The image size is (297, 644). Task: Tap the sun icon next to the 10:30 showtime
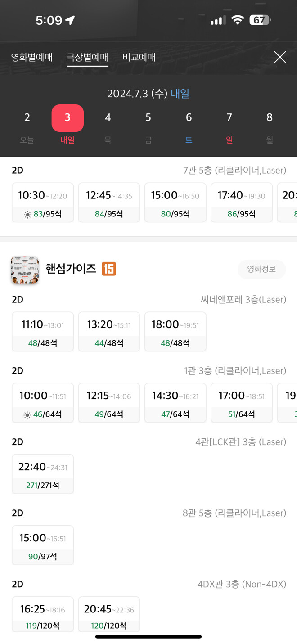pos(27,214)
